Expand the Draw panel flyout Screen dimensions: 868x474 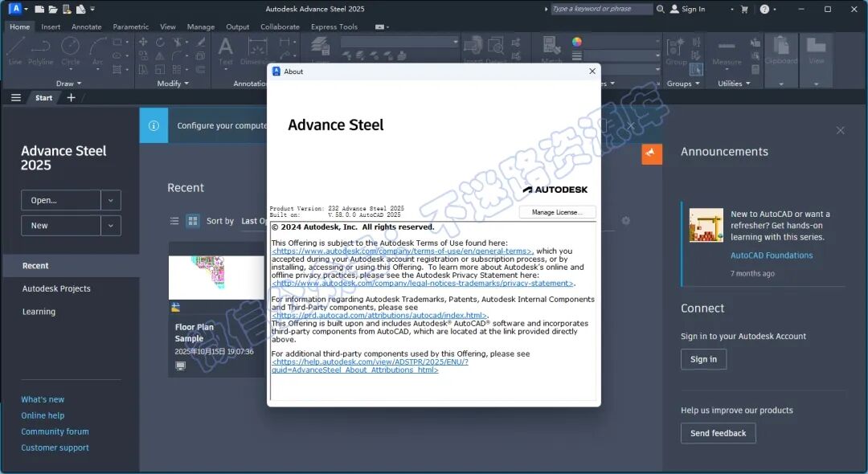coord(68,84)
